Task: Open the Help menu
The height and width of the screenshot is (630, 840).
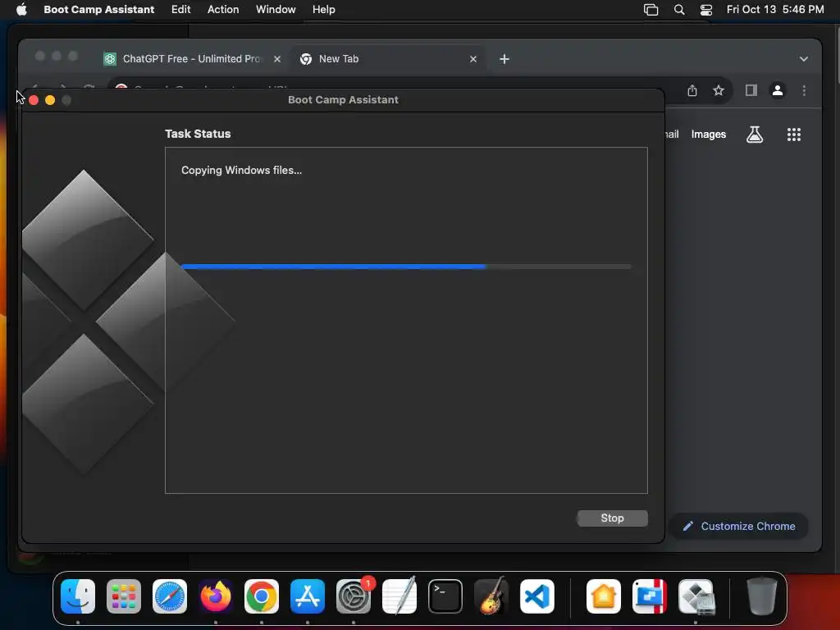Action: [323, 10]
